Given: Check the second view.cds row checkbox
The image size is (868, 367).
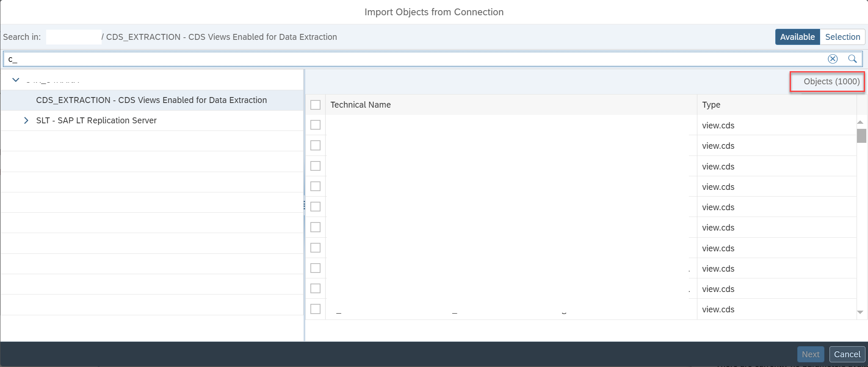Looking at the screenshot, I should [x=315, y=145].
